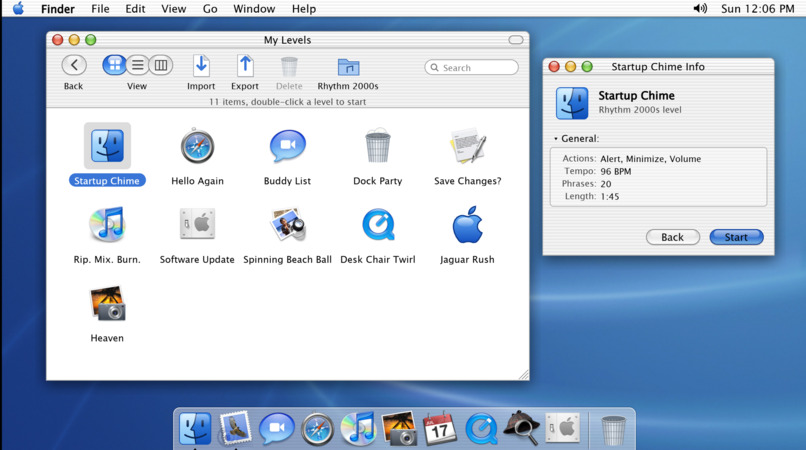Click the Startup Chime level label
The width and height of the screenshot is (806, 450).
(107, 181)
